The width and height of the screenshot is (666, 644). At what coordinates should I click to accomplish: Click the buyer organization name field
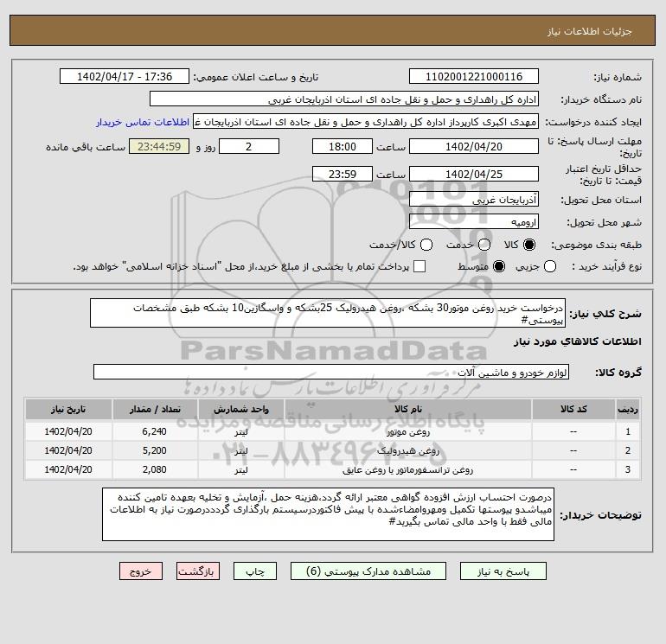click(x=344, y=99)
